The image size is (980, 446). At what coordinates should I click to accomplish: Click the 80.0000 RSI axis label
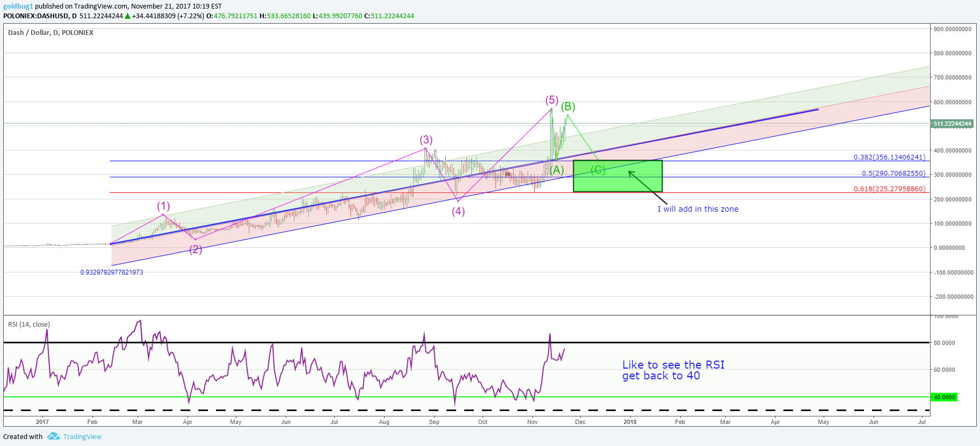(945, 343)
